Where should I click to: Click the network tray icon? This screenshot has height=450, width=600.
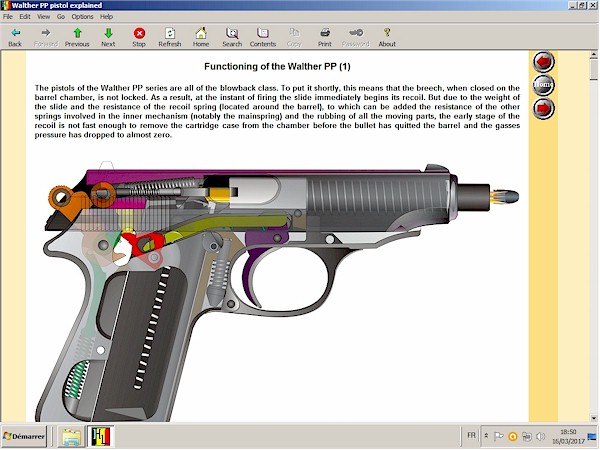[x=527, y=436]
